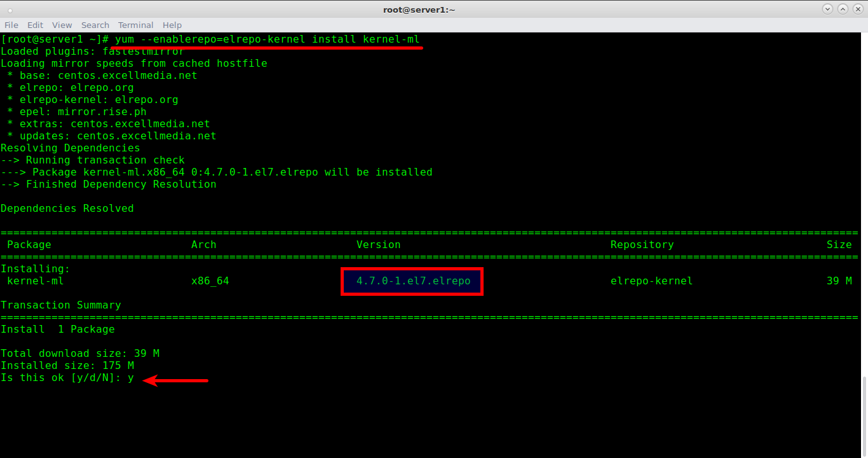Minimize the terminal window
The image size is (868, 458).
coord(827,9)
